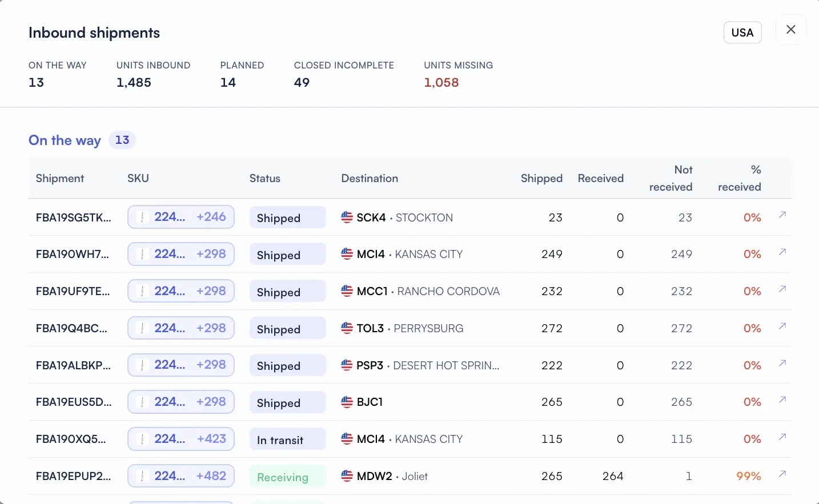Viewport: 819px width, 504px height.
Task: Expand the SKU chip showing +482
Action: click(181, 476)
